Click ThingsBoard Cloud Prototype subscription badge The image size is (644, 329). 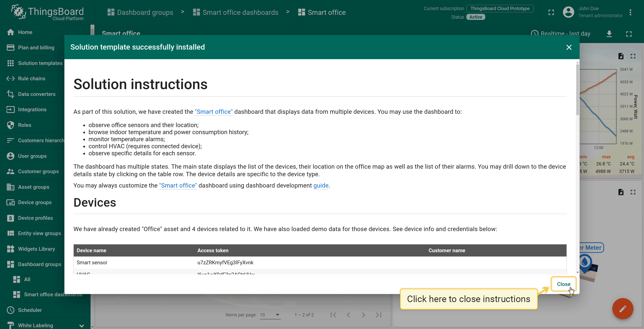click(500, 9)
